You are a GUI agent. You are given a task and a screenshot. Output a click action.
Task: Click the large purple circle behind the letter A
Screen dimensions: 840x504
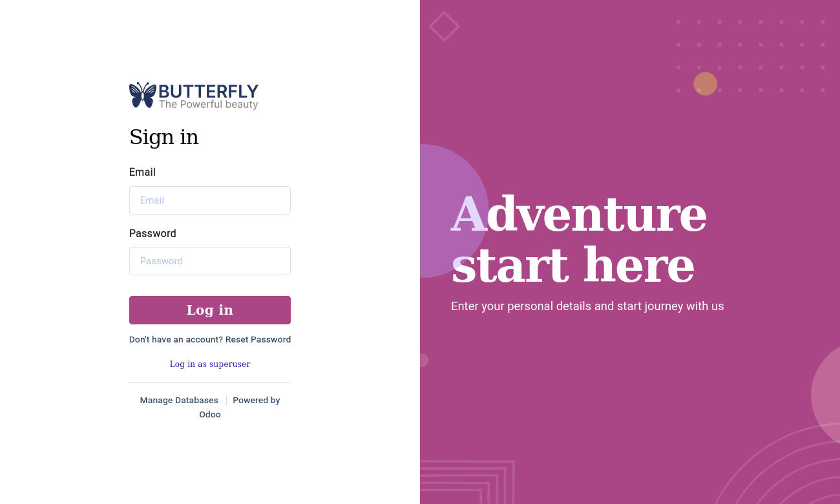(454, 211)
